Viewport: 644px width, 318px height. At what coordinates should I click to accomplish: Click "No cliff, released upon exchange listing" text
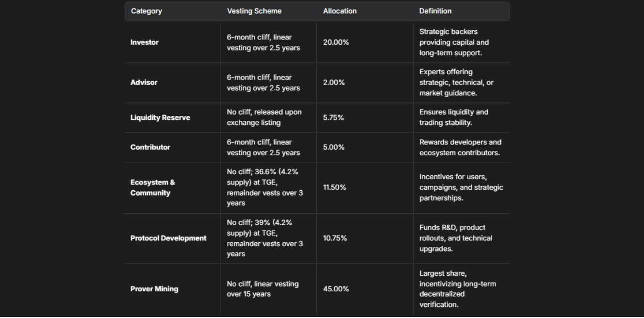tap(264, 117)
